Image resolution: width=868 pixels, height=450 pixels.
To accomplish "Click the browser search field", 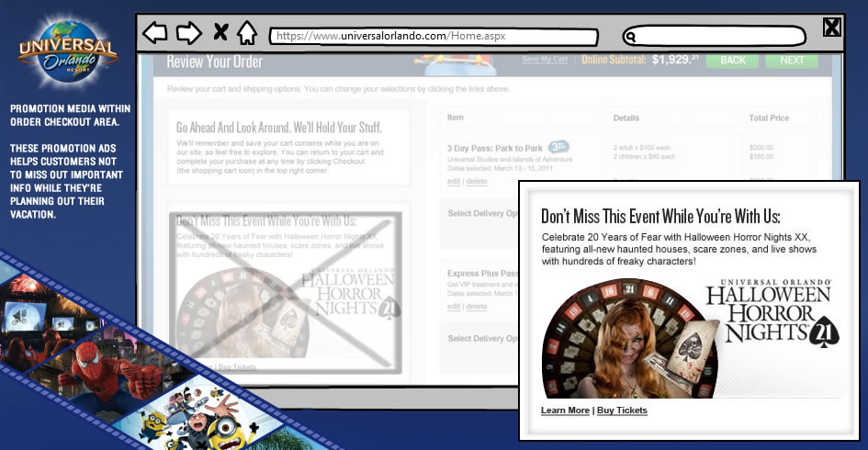I will [x=714, y=36].
